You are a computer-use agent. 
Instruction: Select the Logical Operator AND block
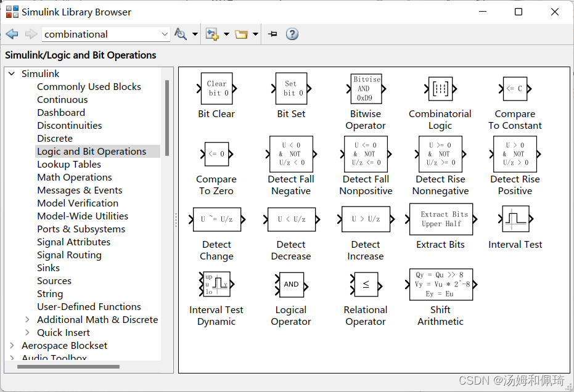click(292, 284)
